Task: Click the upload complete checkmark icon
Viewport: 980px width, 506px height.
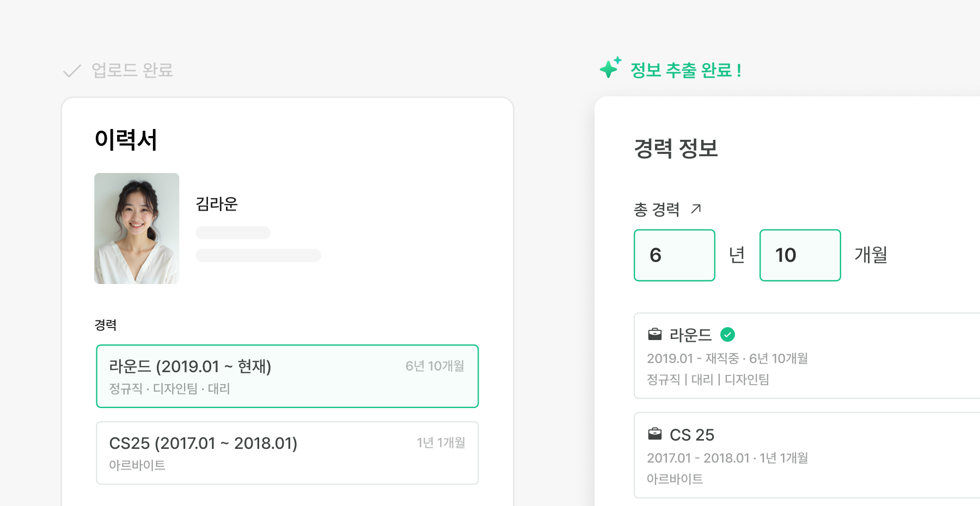Action: [72, 71]
